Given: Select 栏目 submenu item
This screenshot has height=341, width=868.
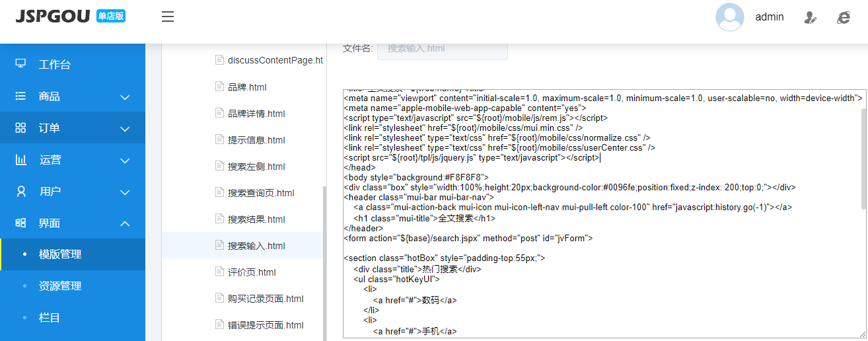Looking at the screenshot, I should point(73,318).
